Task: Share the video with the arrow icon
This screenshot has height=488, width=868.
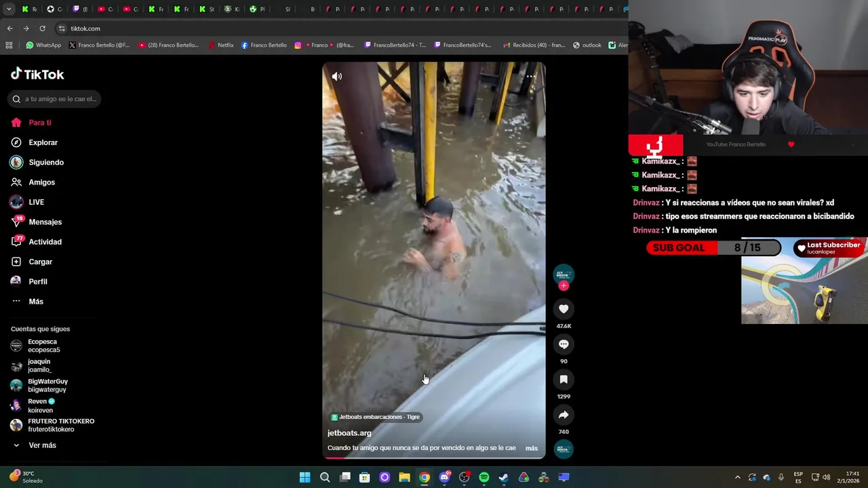Action: (x=564, y=415)
